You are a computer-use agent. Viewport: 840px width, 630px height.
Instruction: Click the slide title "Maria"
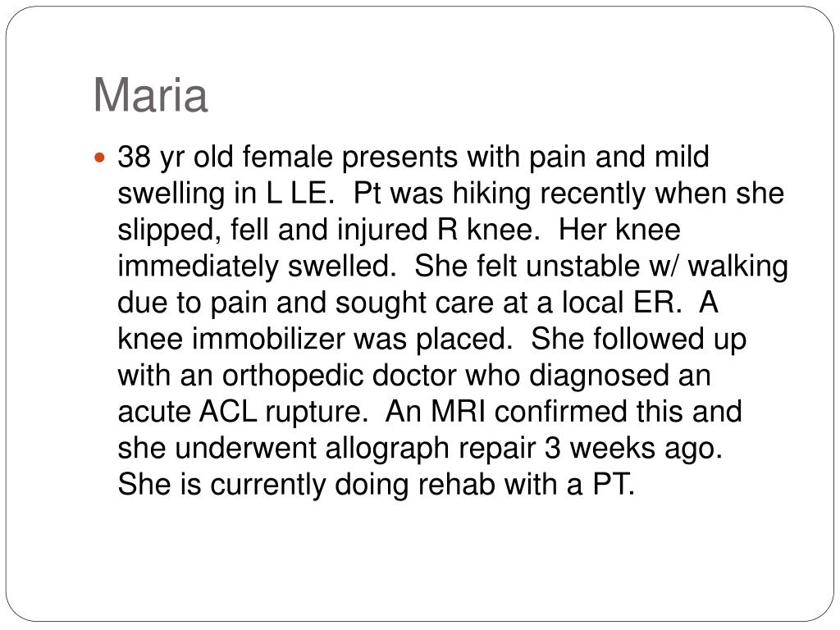click(151, 95)
